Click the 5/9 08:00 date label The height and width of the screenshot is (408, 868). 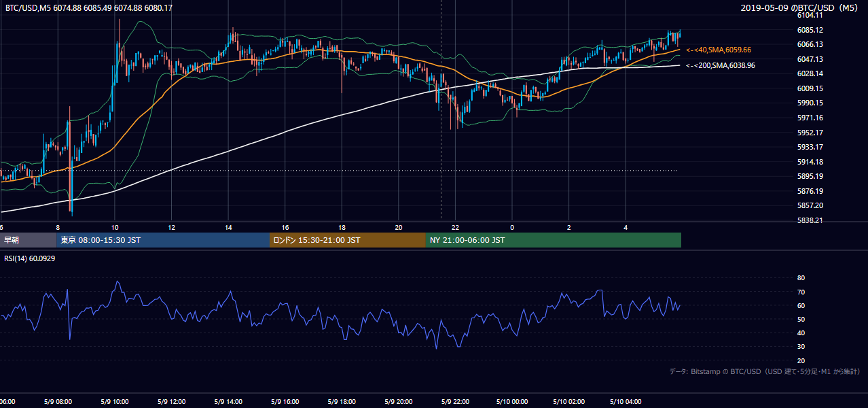(57, 402)
